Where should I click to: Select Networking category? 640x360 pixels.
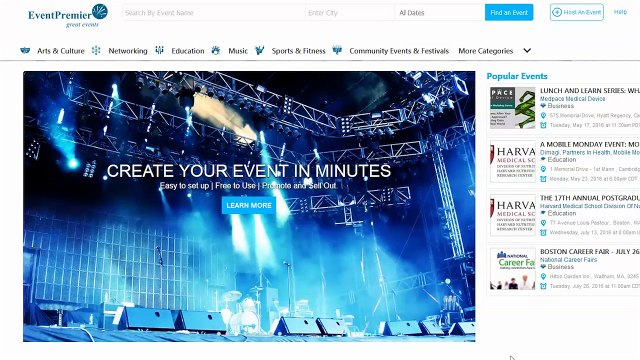(x=128, y=51)
